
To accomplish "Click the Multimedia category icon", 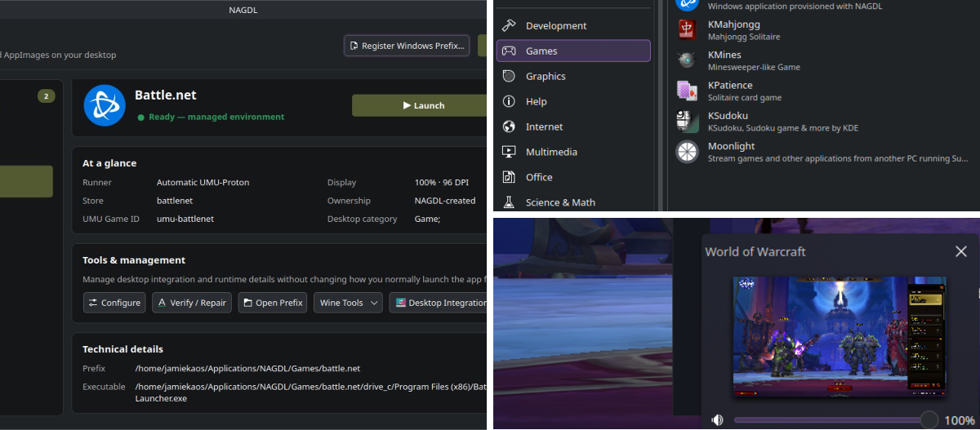I will [x=509, y=152].
